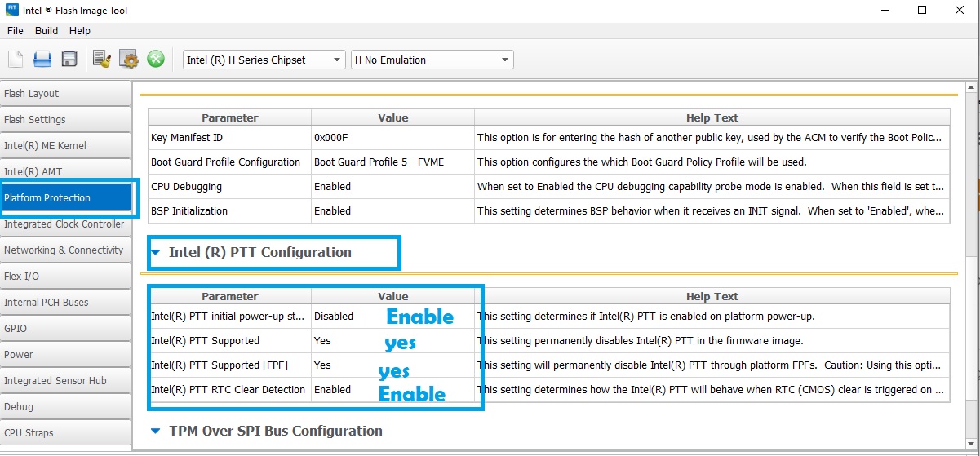Minimize the Flash Image Tool window
The height and width of the screenshot is (456, 980).
885,11
